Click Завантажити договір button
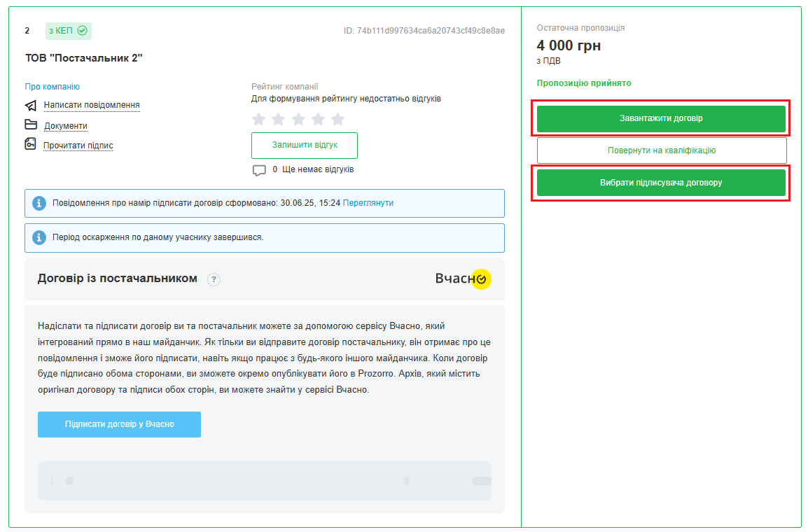The width and height of the screenshot is (808, 532). 661,118
